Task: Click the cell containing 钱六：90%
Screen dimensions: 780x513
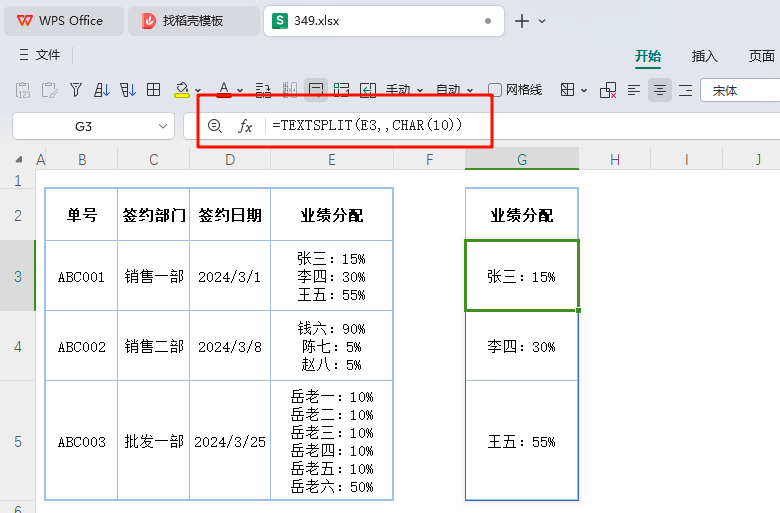Action: pos(332,346)
